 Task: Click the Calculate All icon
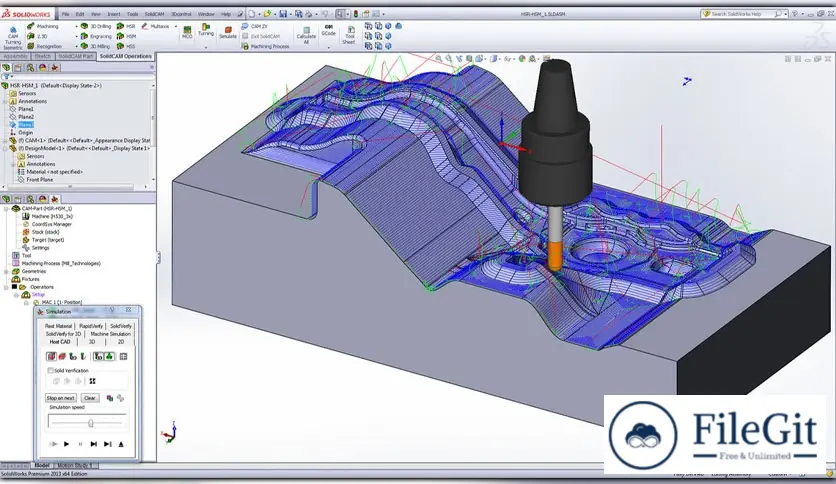pos(306,35)
